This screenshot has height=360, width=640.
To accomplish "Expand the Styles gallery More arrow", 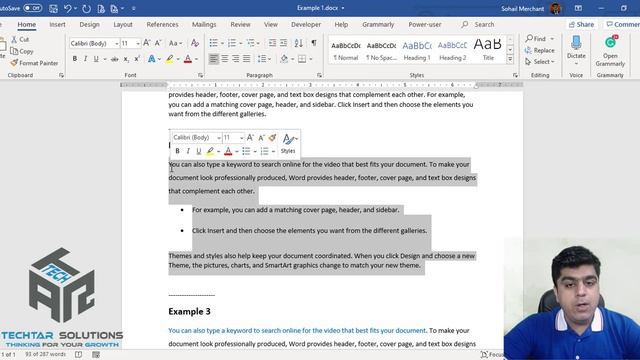I will click(x=510, y=59).
